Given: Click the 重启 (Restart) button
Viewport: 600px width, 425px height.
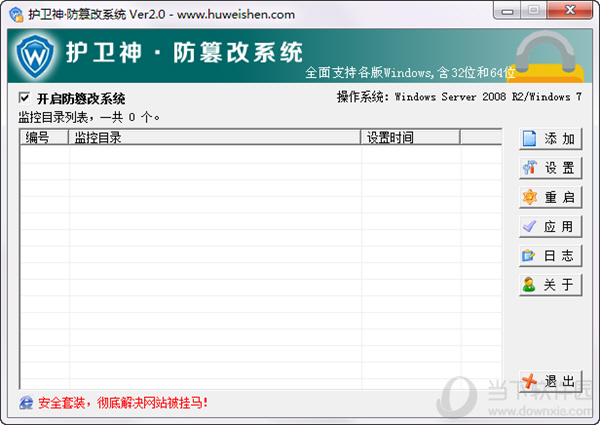Looking at the screenshot, I should tap(550, 197).
